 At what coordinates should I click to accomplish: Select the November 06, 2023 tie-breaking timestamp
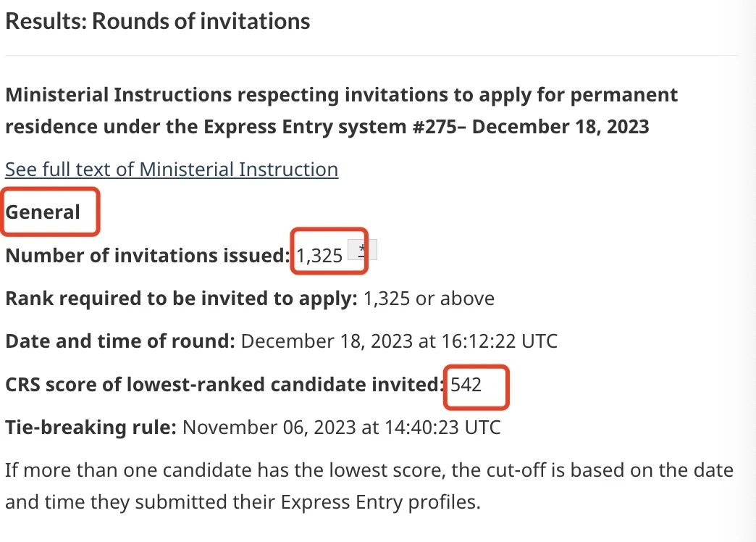coord(341,428)
